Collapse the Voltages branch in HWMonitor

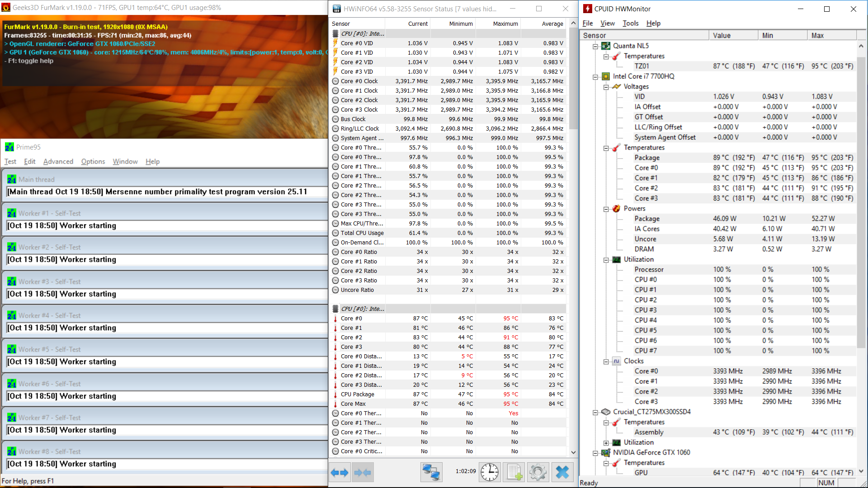click(x=606, y=87)
